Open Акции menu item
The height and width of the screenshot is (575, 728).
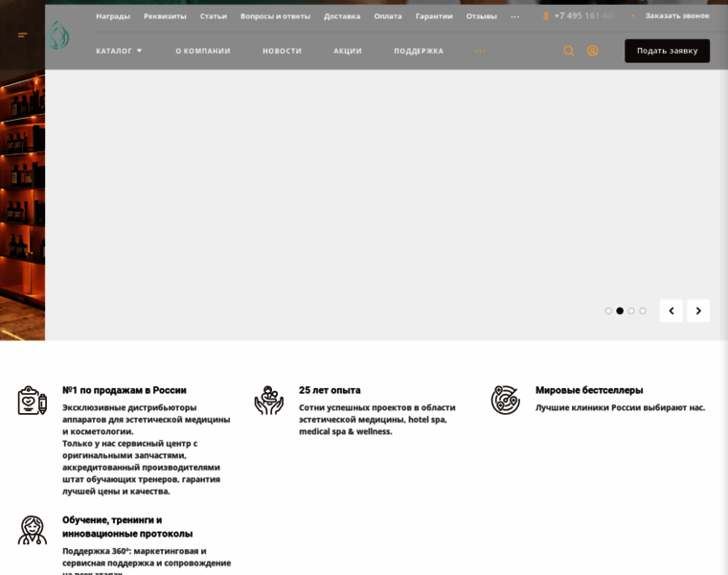pyautogui.click(x=348, y=51)
